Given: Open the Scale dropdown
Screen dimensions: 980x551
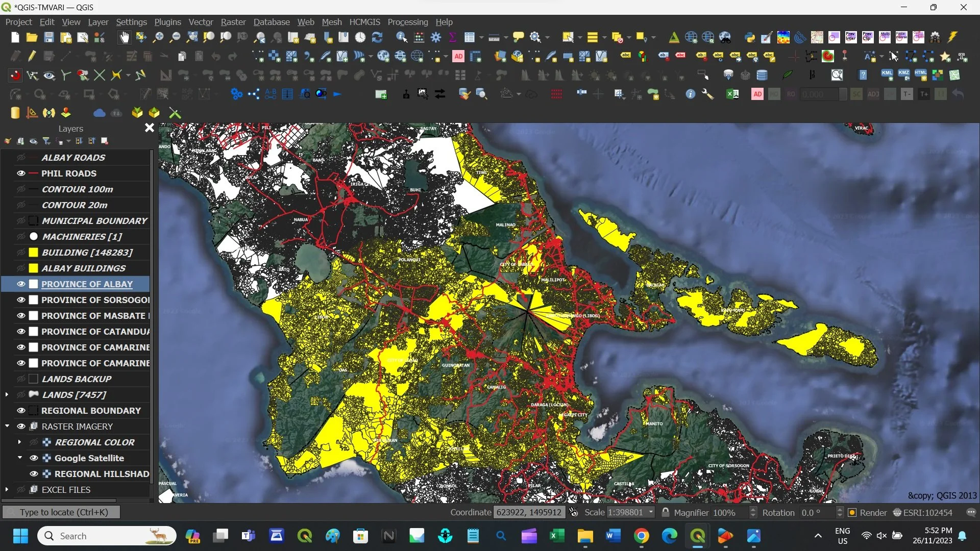Looking at the screenshot, I should click(x=650, y=512).
